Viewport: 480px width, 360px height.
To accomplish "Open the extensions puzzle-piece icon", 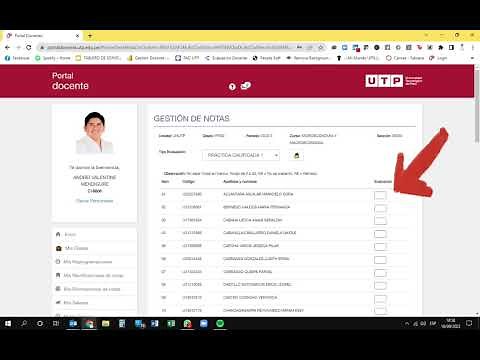I will coord(441,48).
